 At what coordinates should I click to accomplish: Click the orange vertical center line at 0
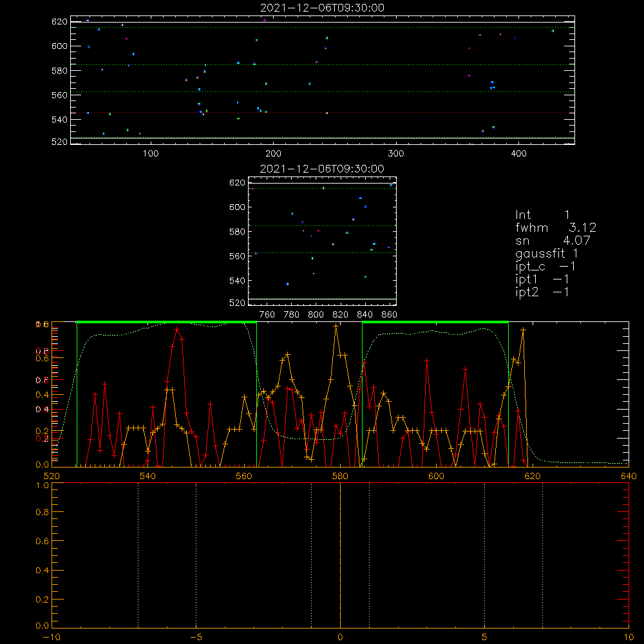coord(340,555)
